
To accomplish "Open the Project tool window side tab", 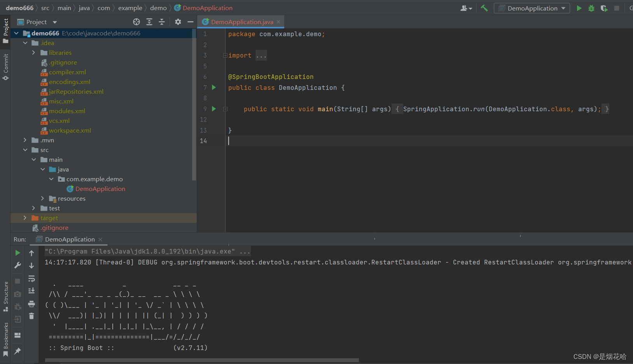I will 5,30.
